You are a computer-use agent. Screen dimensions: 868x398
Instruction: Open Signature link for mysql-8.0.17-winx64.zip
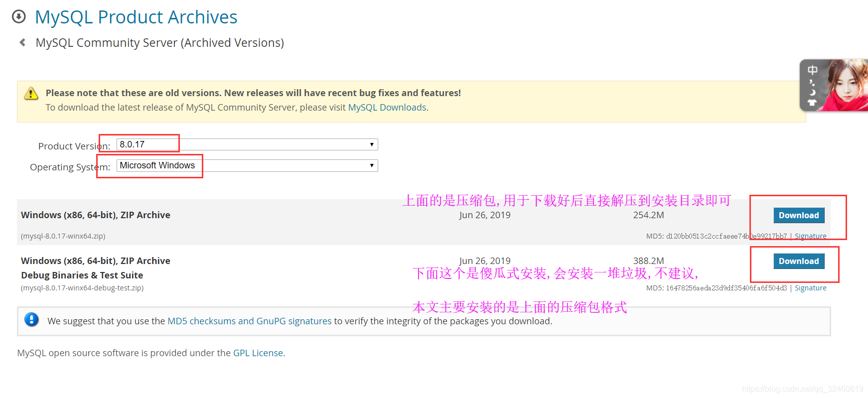[x=810, y=236]
